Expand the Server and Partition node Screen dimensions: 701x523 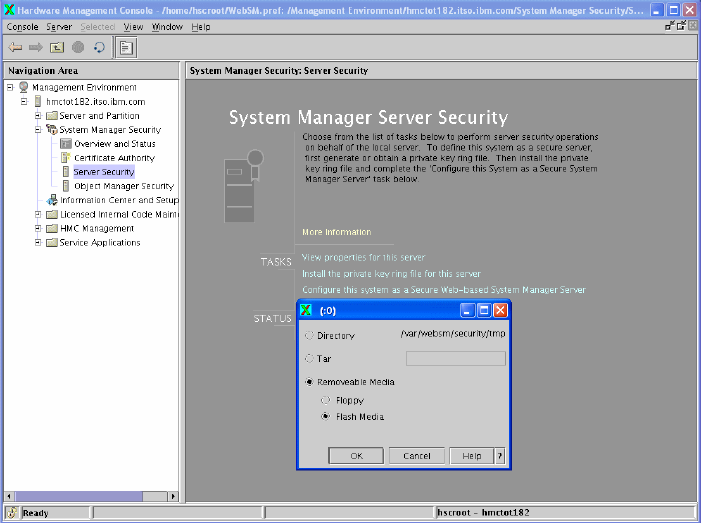[x=38, y=116]
